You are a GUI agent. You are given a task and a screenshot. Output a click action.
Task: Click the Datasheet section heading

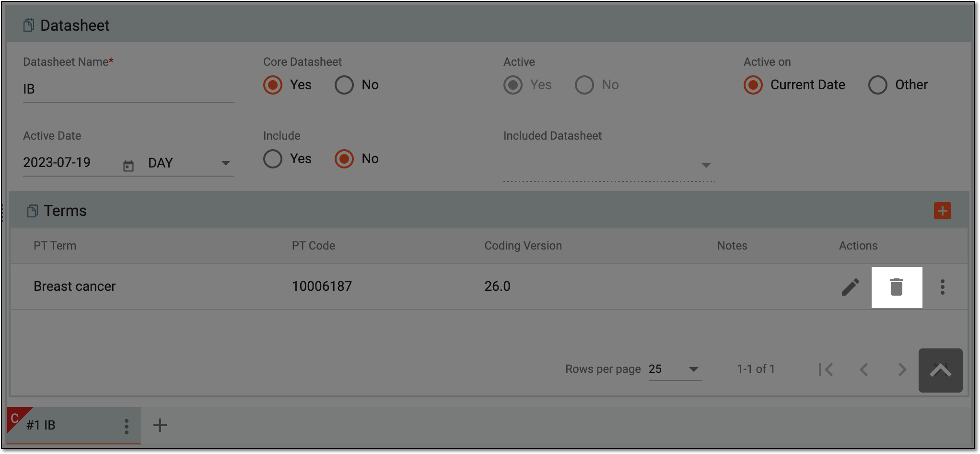75,25
